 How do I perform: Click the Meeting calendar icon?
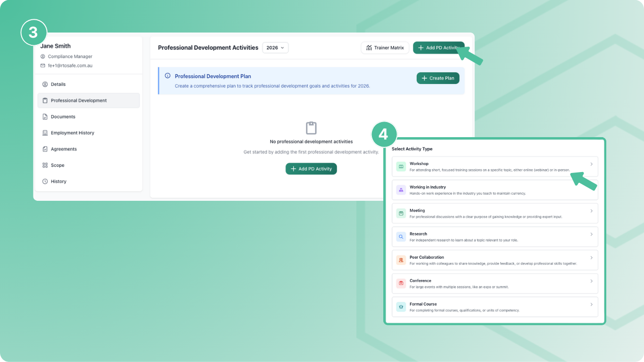pos(401,214)
